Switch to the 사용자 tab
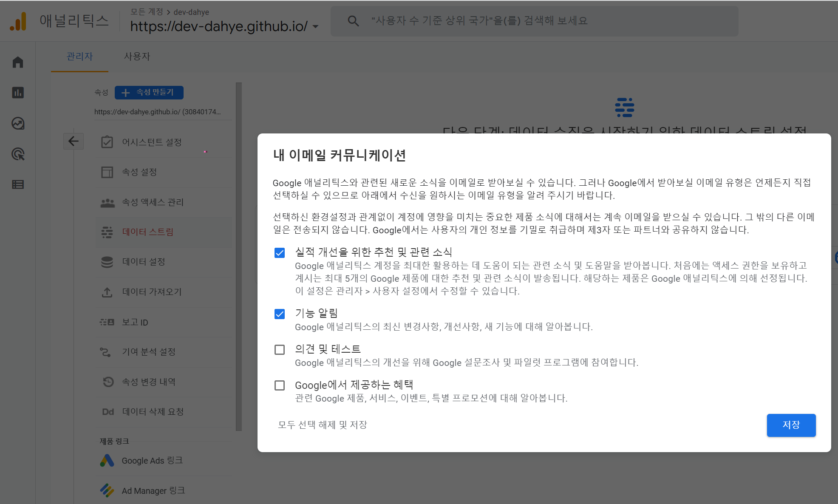Viewport: 838px width, 504px height. tap(137, 57)
